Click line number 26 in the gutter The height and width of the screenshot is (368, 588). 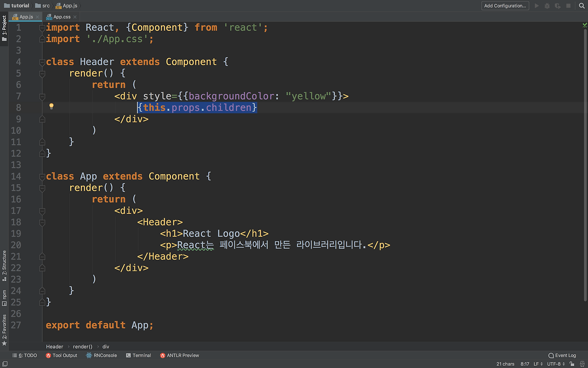tap(16, 314)
